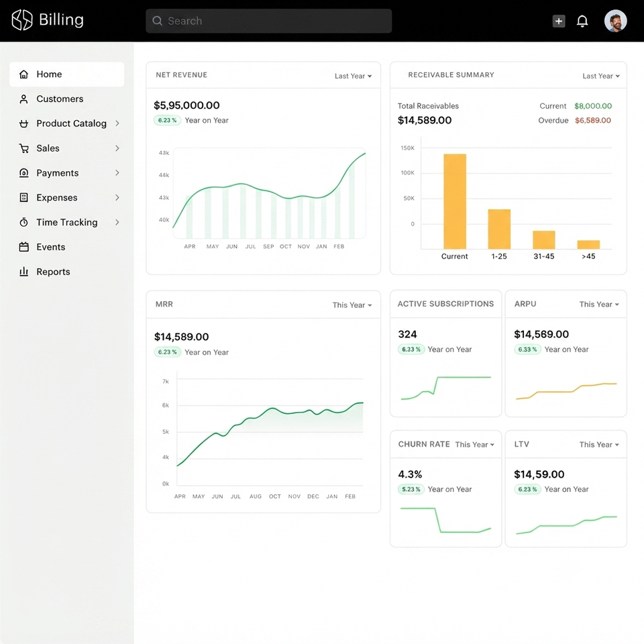Expand the Product Catalog submenu chevron
This screenshot has height=644, width=644.
117,123
